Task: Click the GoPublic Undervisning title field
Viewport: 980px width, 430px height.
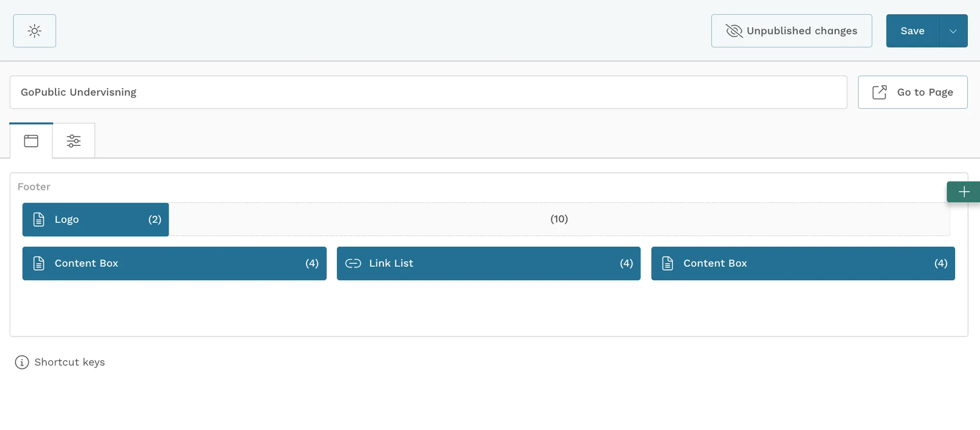Action: coord(428,92)
